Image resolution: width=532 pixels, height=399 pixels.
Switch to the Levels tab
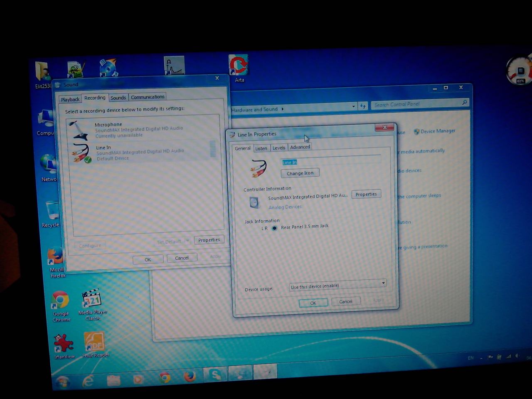pyautogui.click(x=279, y=148)
